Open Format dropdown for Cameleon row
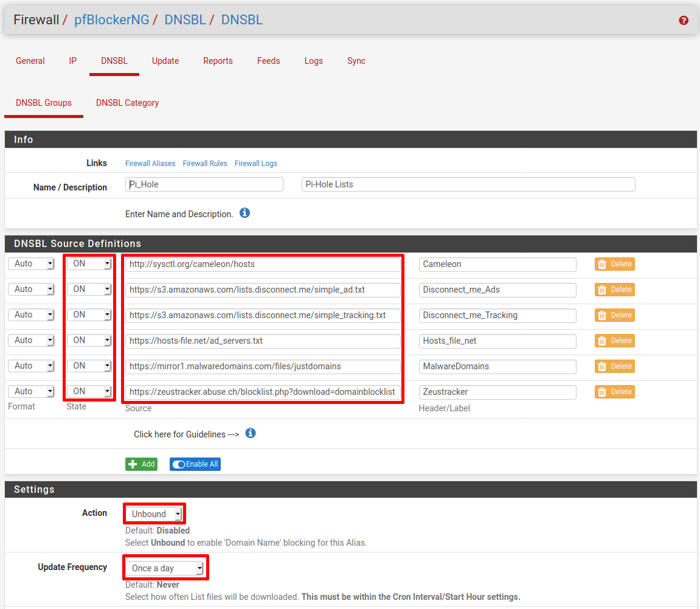The width and height of the screenshot is (700, 609). pos(31,264)
